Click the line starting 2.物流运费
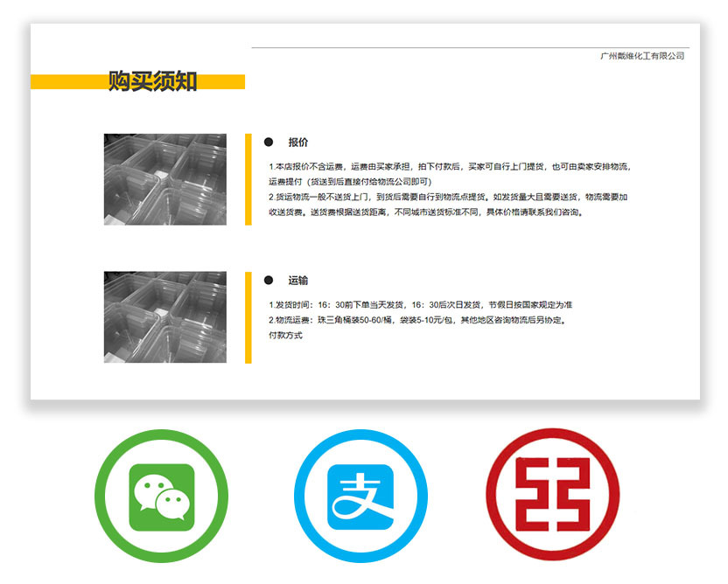Screen dimensions: 728x584 click(417, 320)
